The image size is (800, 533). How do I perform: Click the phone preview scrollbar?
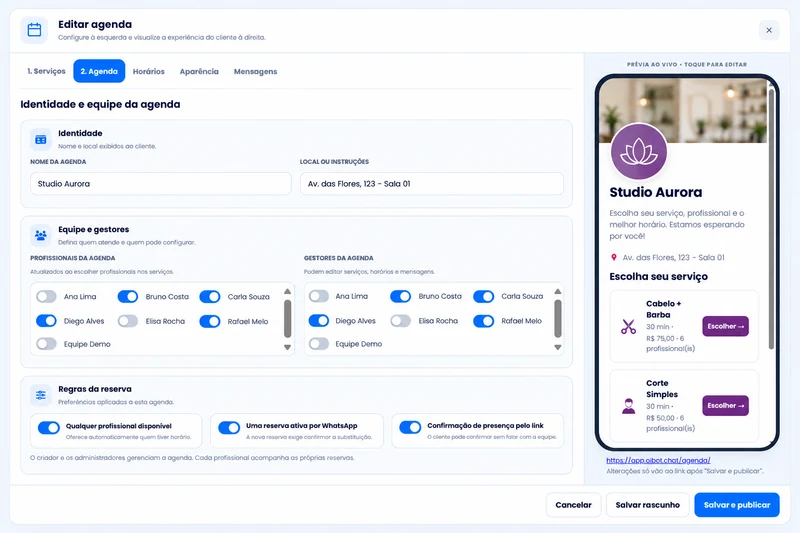[771, 219]
